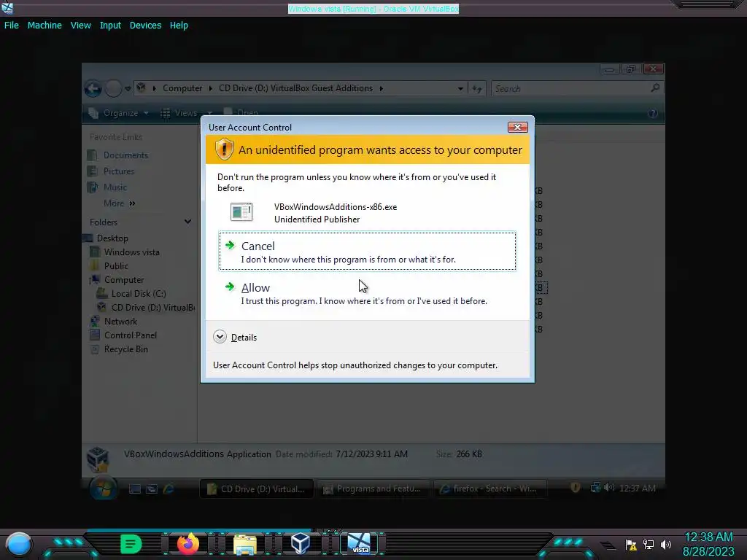Screen dimensions: 747x560
Task: Click the guest tray security shield icon
Action: coord(576,487)
